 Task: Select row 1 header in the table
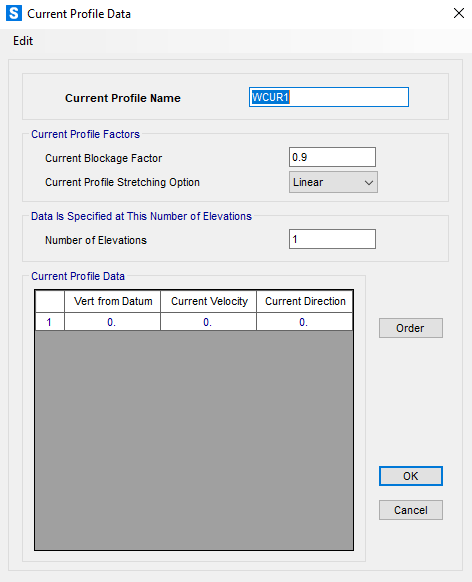[50, 322]
